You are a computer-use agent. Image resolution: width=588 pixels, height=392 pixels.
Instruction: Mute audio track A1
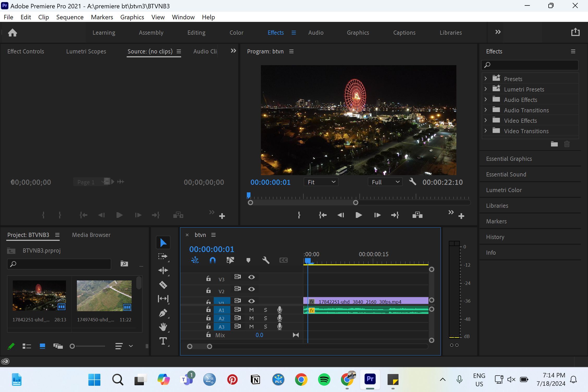252,310
